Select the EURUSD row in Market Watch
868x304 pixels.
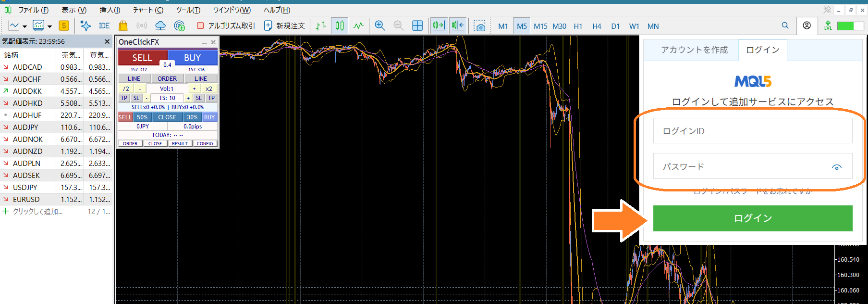56,199
